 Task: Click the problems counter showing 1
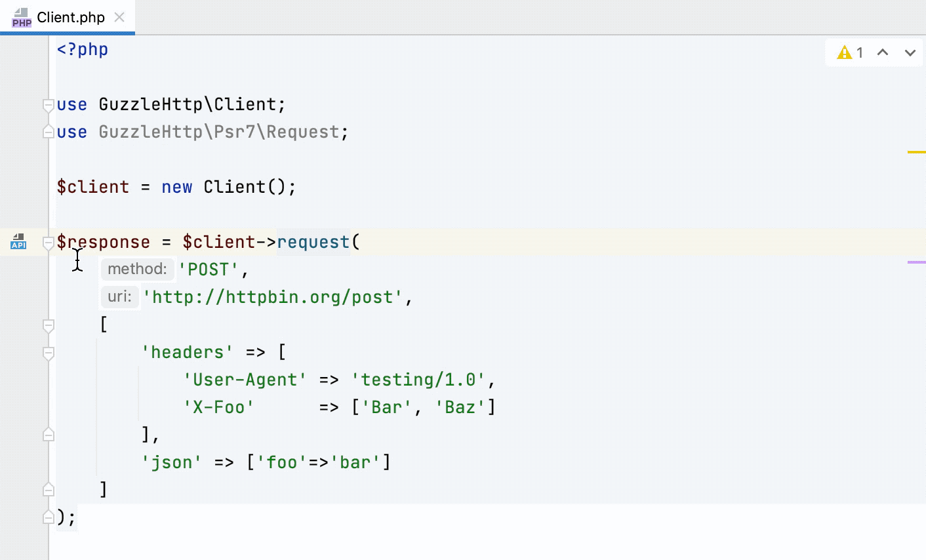(859, 52)
